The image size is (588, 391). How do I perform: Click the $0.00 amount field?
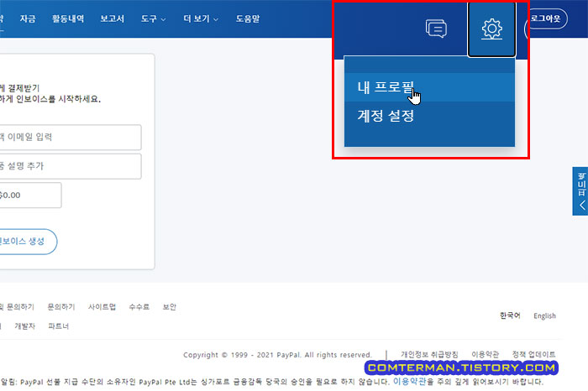[30, 195]
